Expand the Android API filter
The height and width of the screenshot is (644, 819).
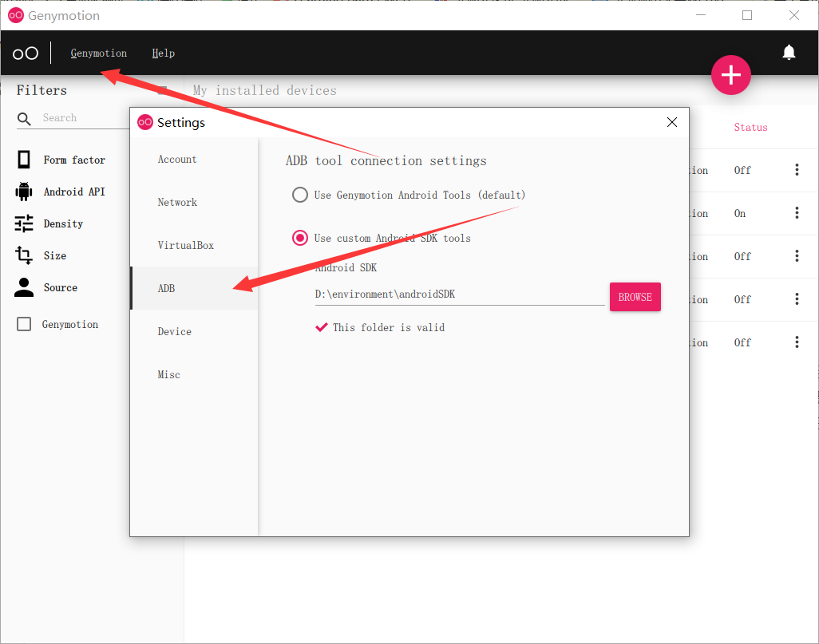pos(74,192)
